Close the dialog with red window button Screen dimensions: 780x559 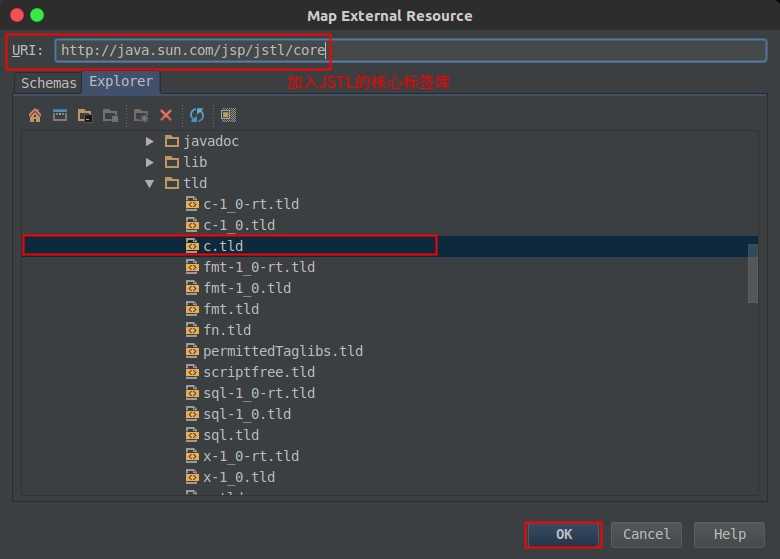(17, 15)
